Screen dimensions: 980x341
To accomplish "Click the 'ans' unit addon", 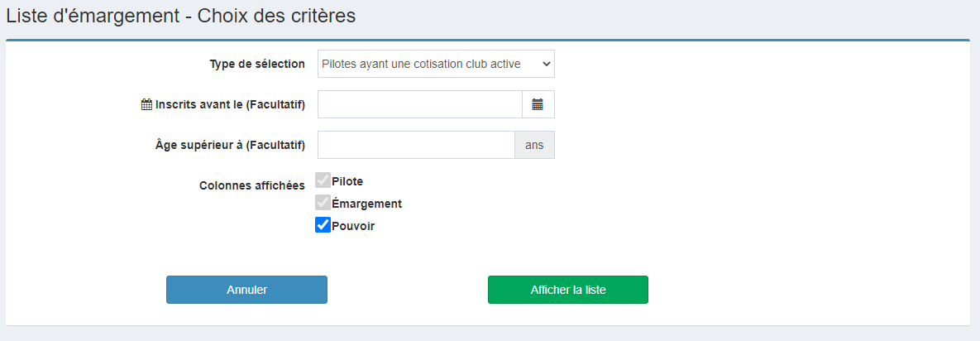I will pos(534,145).
